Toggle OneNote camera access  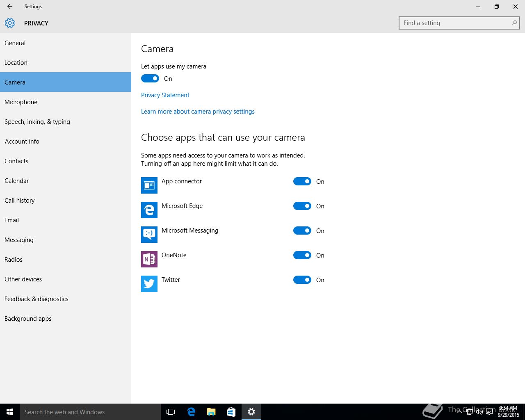302,255
